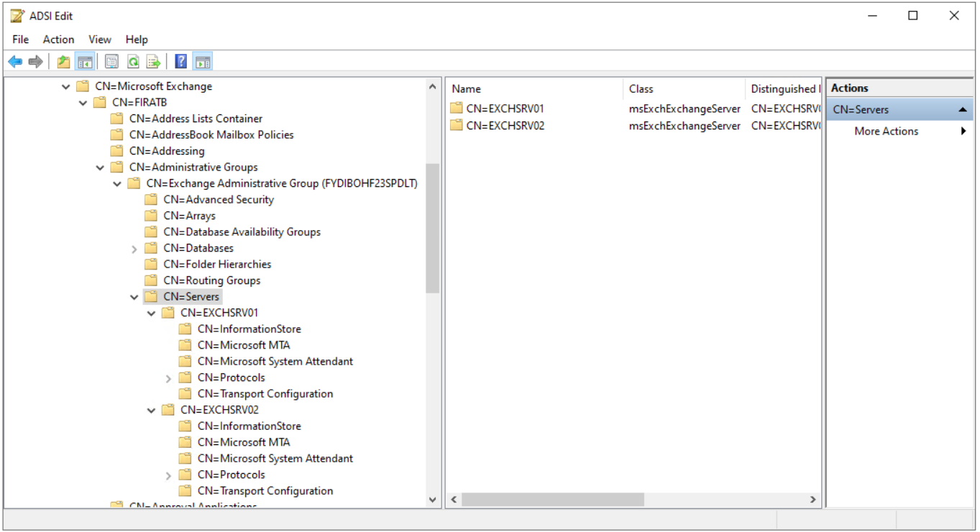Click tree pane vertical scrollbar down arrow
980x532 pixels.
432,499
